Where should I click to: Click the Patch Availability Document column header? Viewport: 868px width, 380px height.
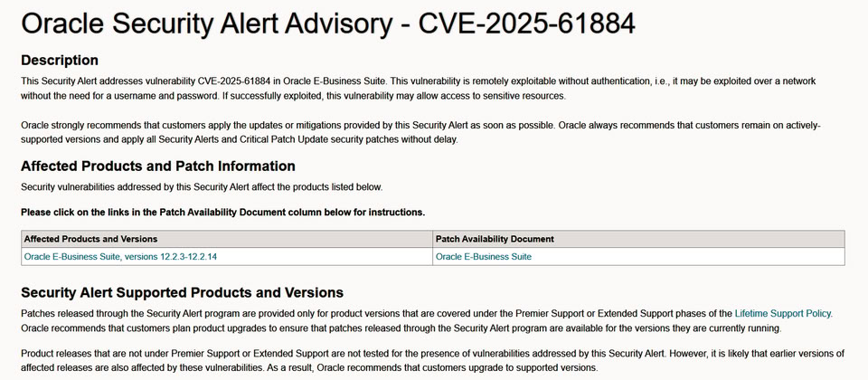pos(495,239)
